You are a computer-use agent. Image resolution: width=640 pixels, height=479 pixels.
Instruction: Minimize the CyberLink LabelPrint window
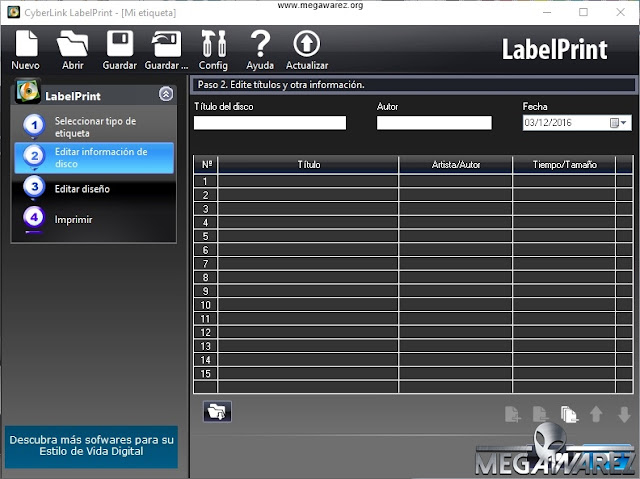[547, 12]
